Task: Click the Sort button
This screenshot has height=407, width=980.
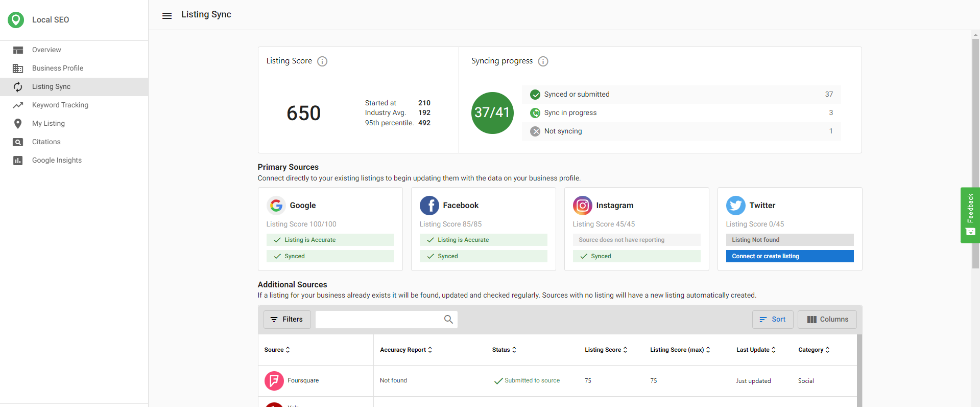Action: [773, 320]
